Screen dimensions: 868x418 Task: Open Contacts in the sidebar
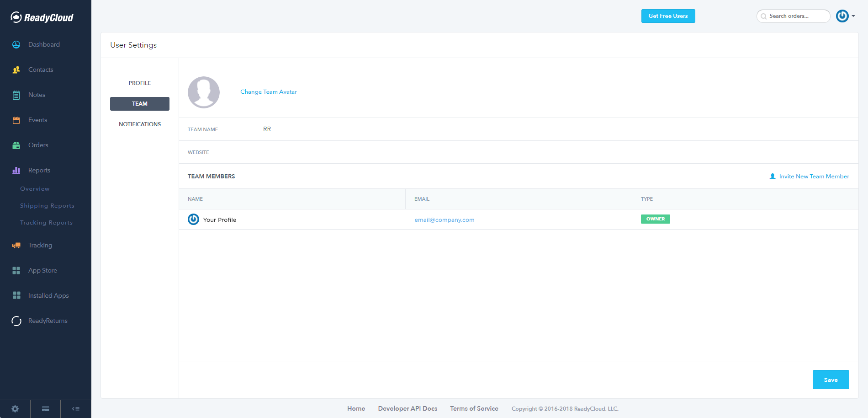click(41, 70)
